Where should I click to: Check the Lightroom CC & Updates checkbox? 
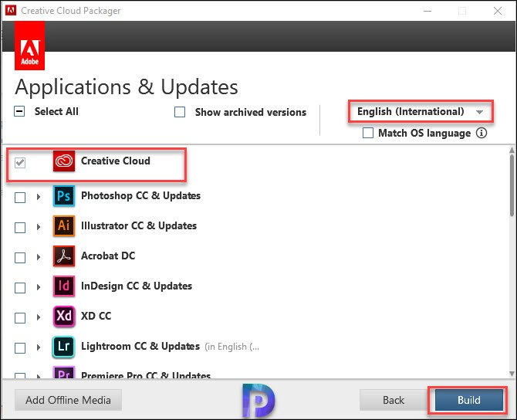[20, 348]
